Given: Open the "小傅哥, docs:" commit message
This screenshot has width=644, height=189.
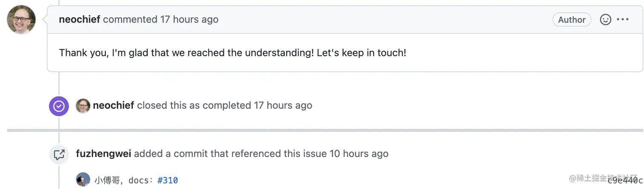Looking at the screenshot, I should point(124,180).
